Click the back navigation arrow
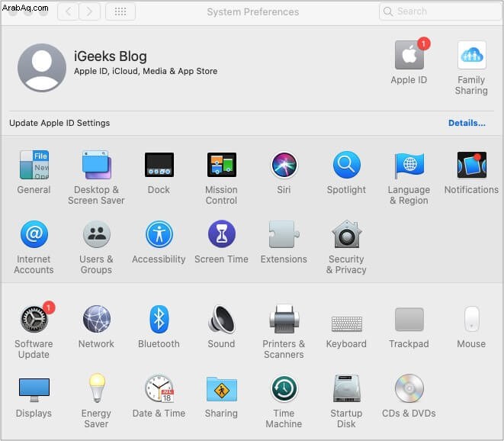 point(68,11)
